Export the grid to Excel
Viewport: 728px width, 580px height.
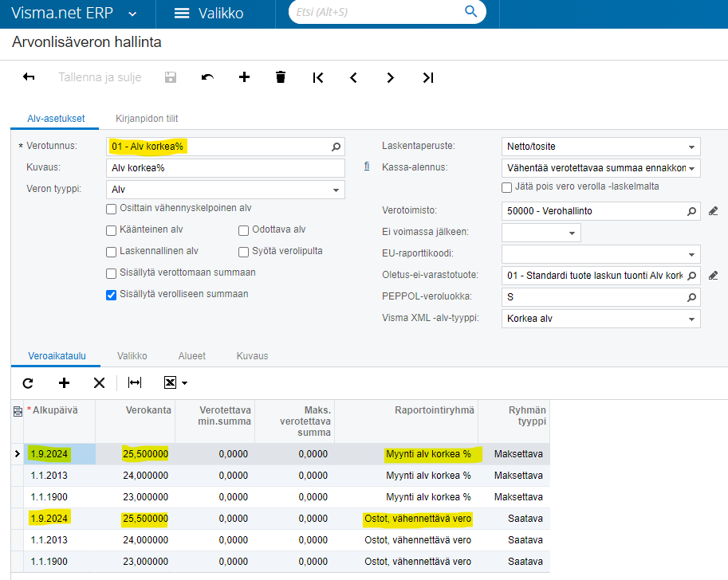tap(175, 382)
